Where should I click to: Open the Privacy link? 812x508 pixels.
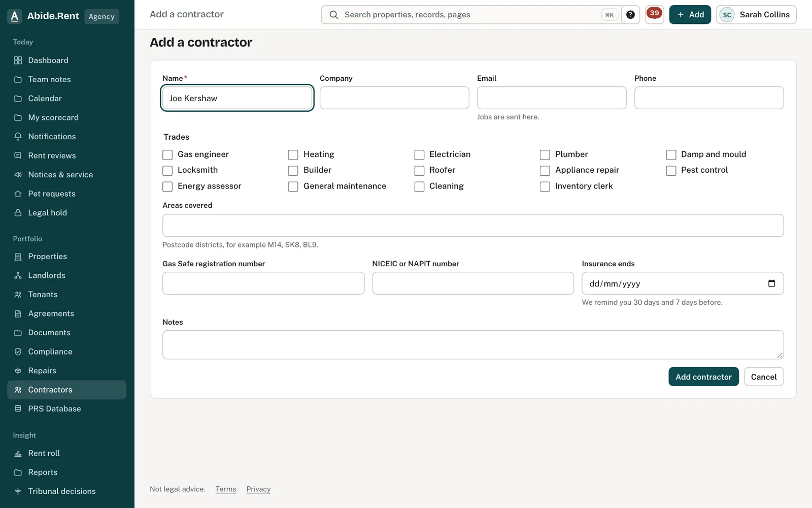(x=258, y=489)
